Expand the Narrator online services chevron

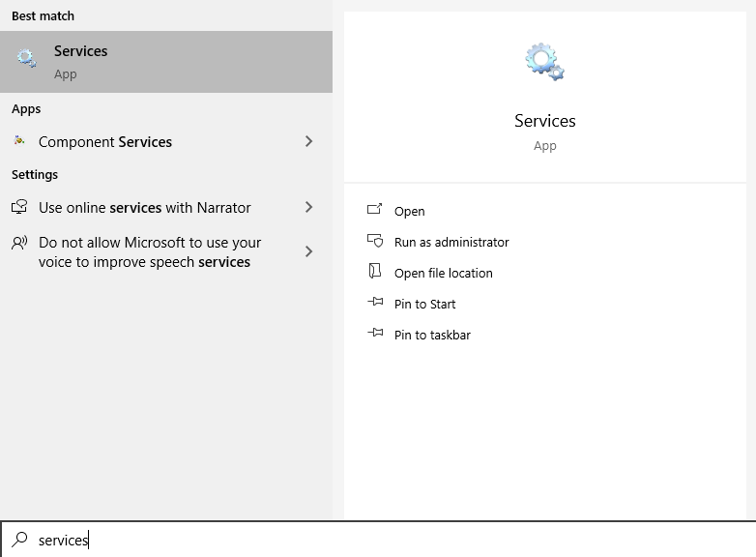coord(309,207)
